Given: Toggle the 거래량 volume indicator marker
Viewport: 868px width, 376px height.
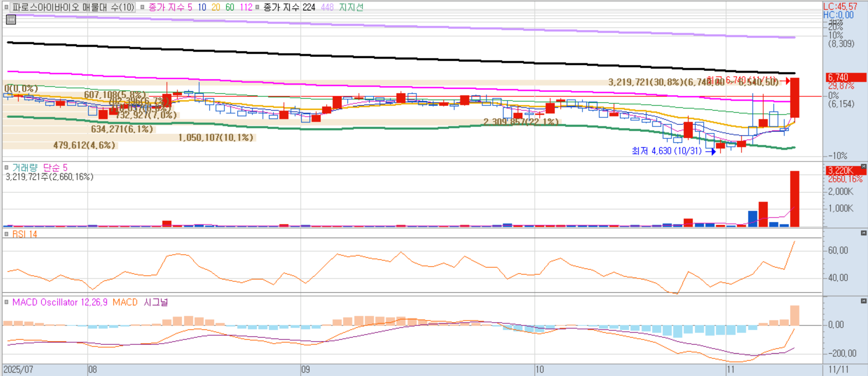Looking at the screenshot, I should (7, 167).
